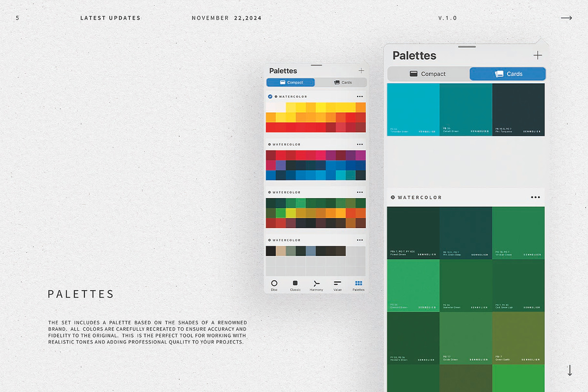Click the Palettes title in the large panel
Viewport: 588px width, 392px height.
point(414,55)
